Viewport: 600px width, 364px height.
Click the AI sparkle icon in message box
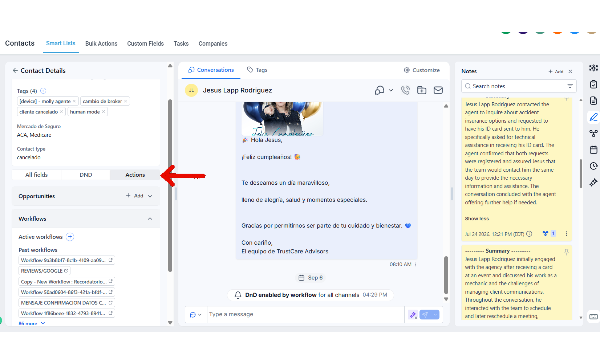[x=413, y=315]
